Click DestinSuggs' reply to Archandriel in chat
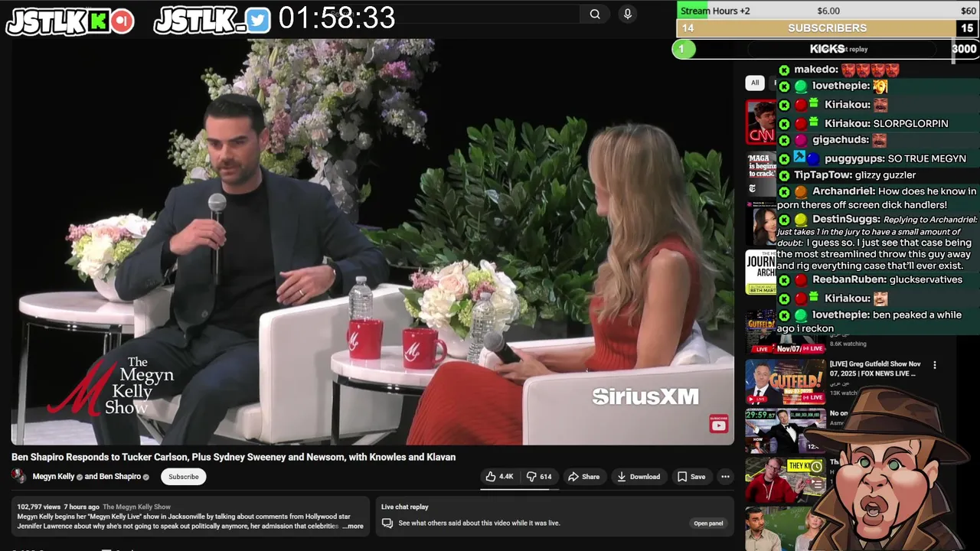Viewport: 980px width, 551px height. [x=877, y=243]
